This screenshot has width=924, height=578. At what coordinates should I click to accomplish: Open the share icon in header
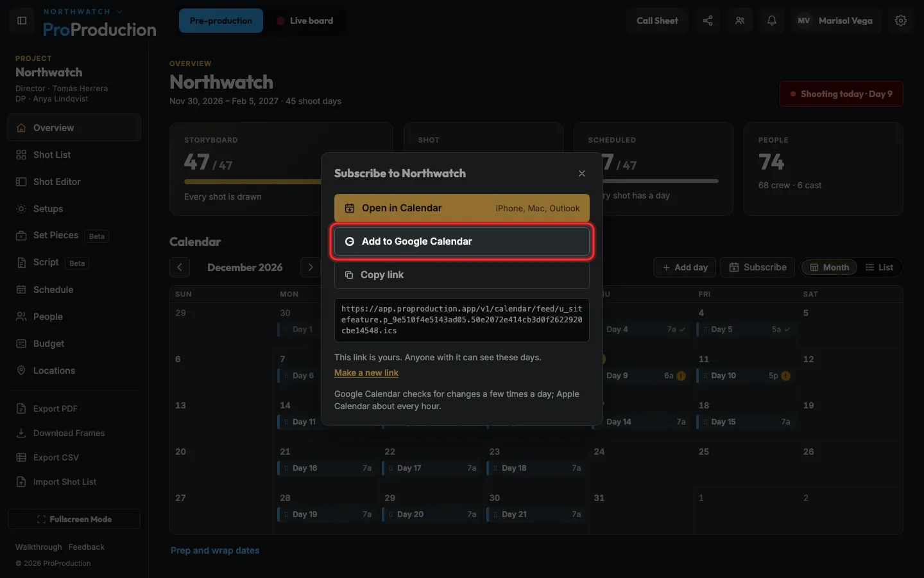(x=708, y=21)
